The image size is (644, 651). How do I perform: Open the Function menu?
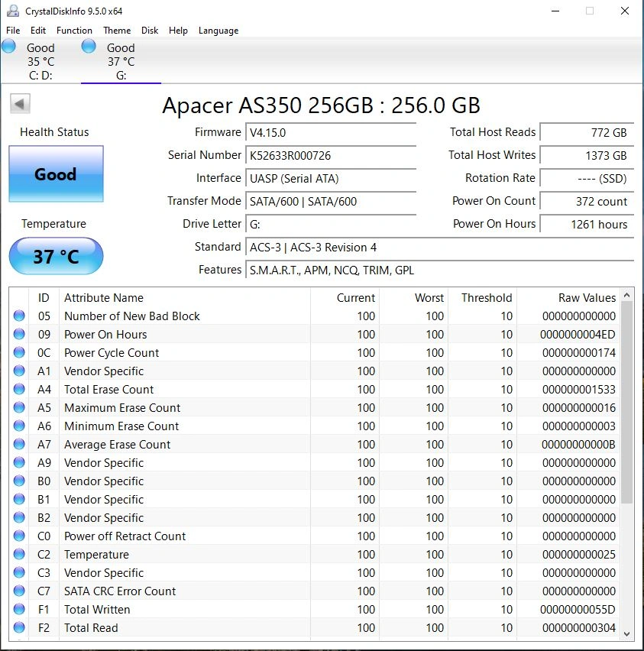point(74,31)
